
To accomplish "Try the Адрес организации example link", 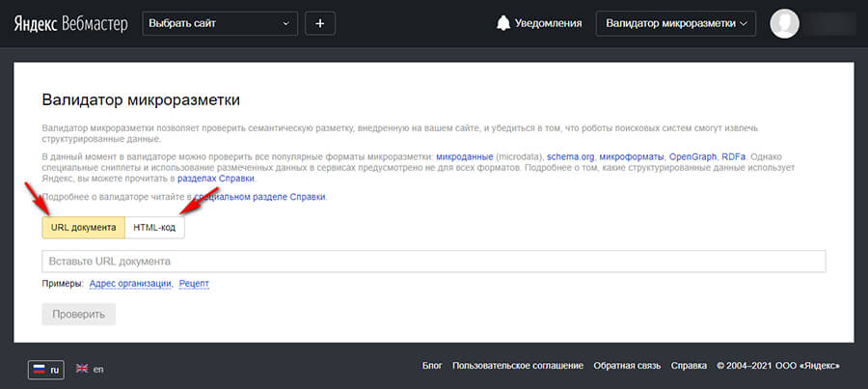I will [x=130, y=284].
